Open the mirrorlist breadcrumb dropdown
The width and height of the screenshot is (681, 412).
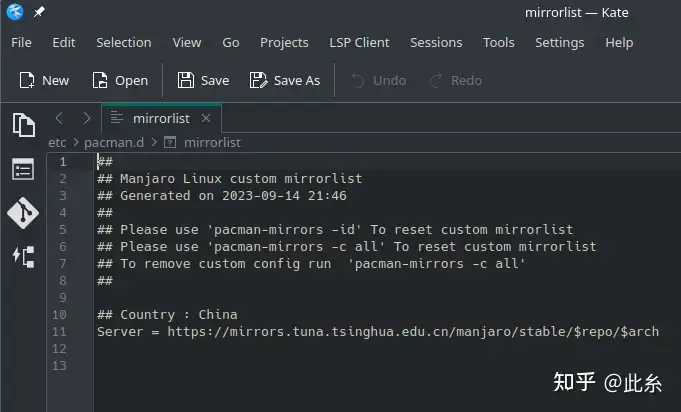211,143
